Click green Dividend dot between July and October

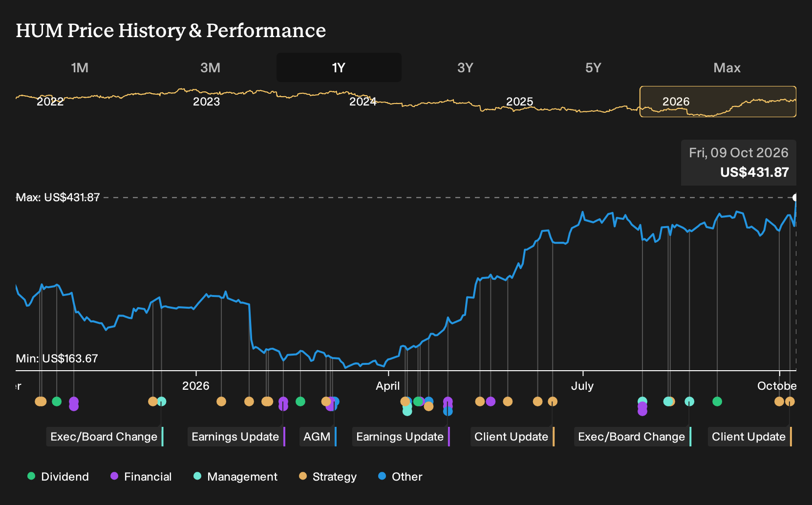(x=717, y=401)
